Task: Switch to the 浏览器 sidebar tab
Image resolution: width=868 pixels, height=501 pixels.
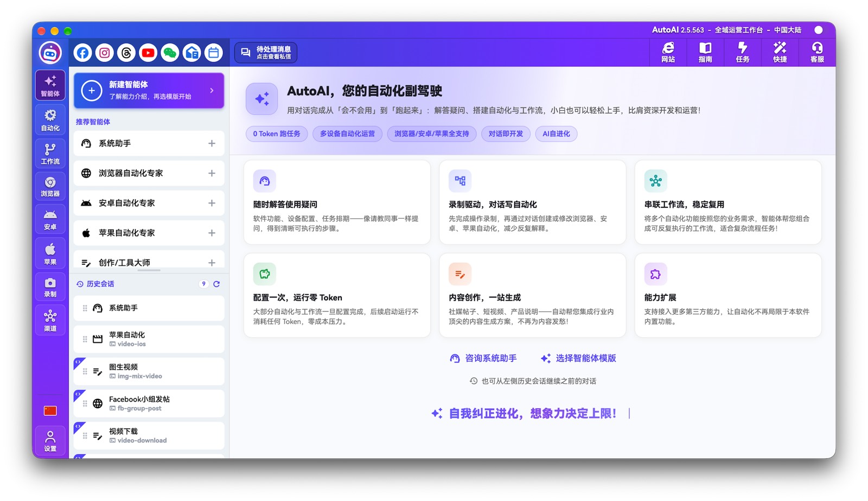Action: pyautogui.click(x=50, y=186)
